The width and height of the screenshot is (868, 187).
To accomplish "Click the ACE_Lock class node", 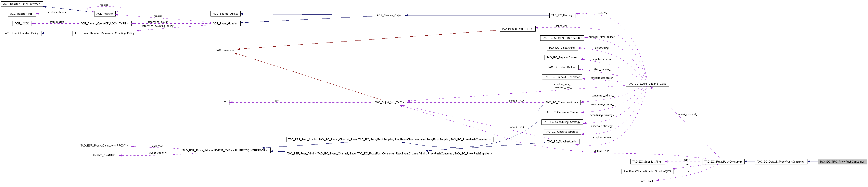I will click(x=647, y=181).
